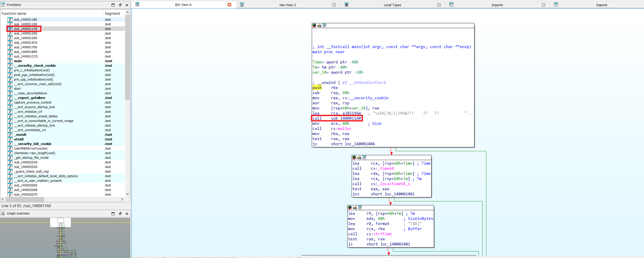644x258 pixels.
Task: Select sub_140001180 in the Functions list
Action: [63, 20]
